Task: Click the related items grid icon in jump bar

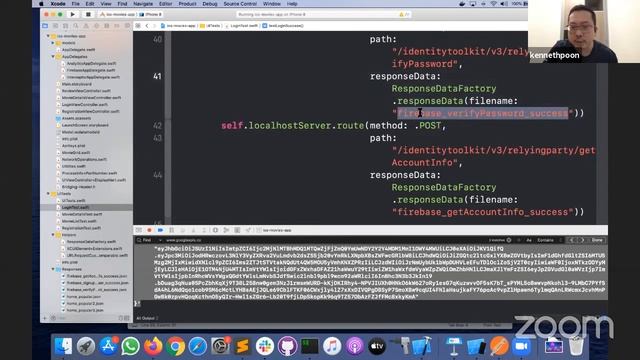Action: [x=138, y=26]
